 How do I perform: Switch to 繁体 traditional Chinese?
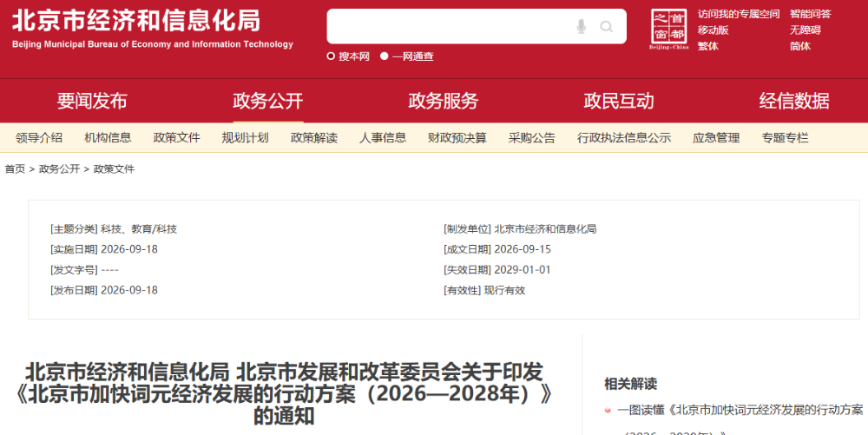point(708,46)
